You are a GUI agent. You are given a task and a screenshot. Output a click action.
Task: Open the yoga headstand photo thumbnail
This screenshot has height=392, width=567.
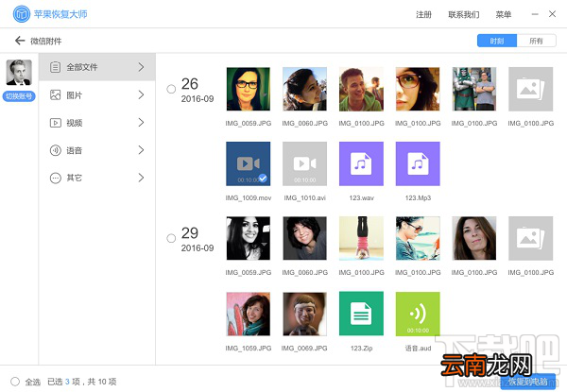pyautogui.click(x=361, y=238)
